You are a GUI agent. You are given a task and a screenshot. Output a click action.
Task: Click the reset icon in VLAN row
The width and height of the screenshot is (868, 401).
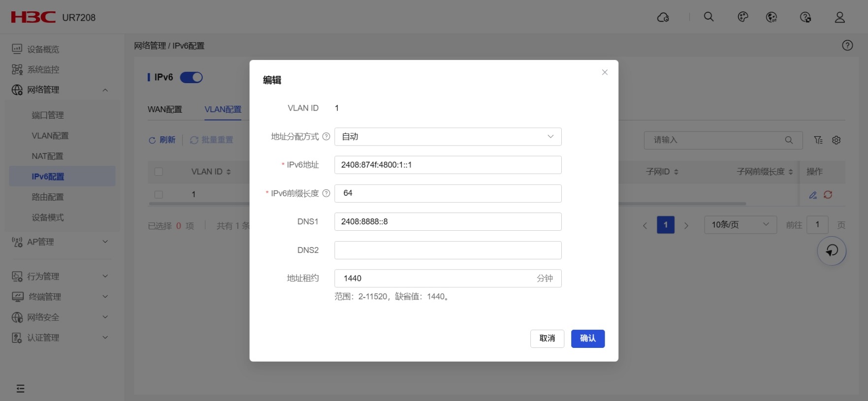tap(828, 195)
